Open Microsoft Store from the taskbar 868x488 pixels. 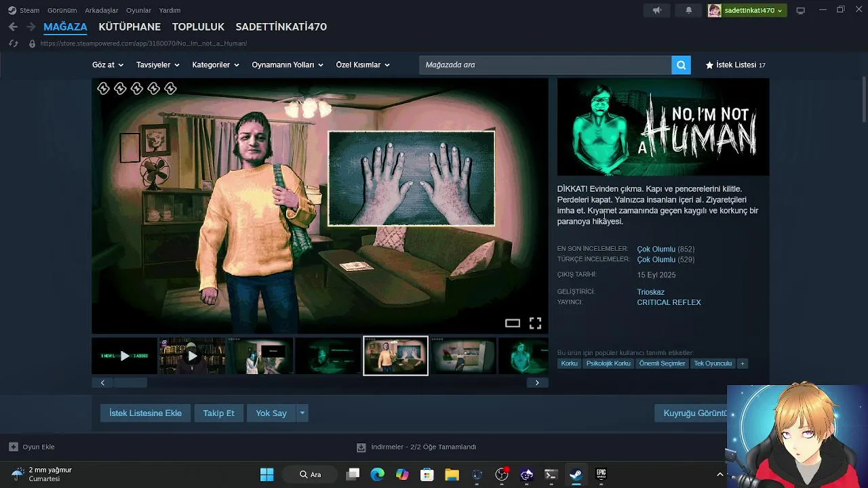[x=427, y=474]
